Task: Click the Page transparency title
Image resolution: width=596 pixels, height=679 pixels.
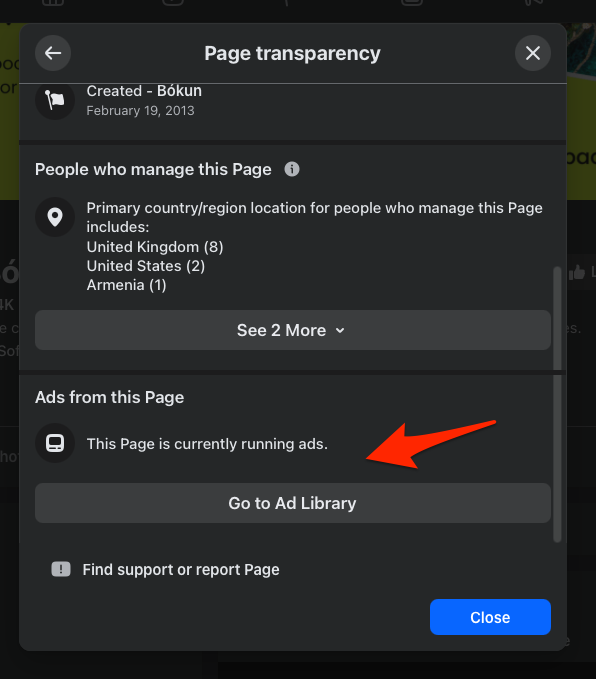Action: tap(292, 53)
